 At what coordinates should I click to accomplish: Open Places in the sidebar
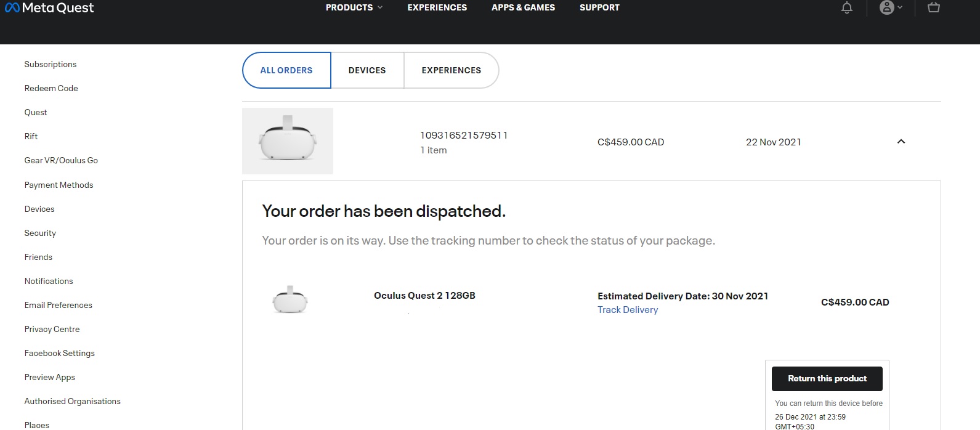37,425
